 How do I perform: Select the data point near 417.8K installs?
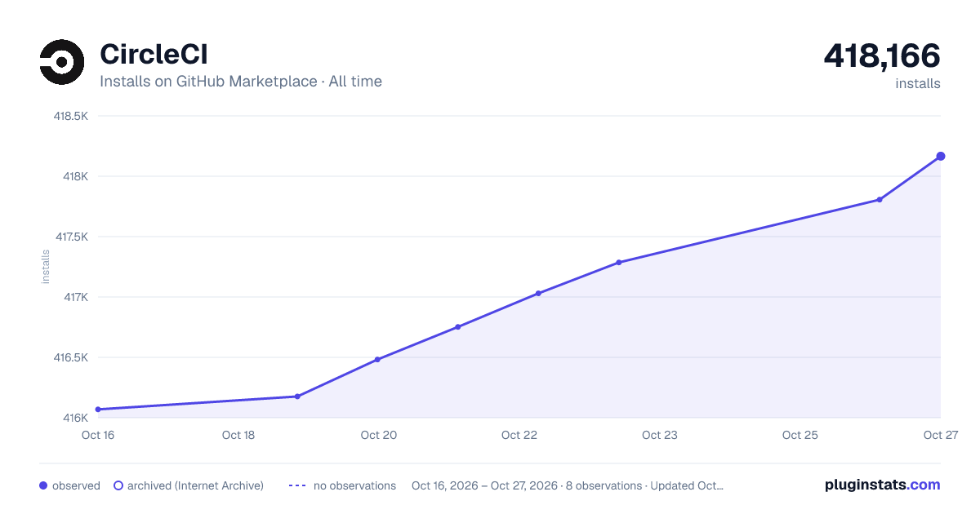(880, 200)
